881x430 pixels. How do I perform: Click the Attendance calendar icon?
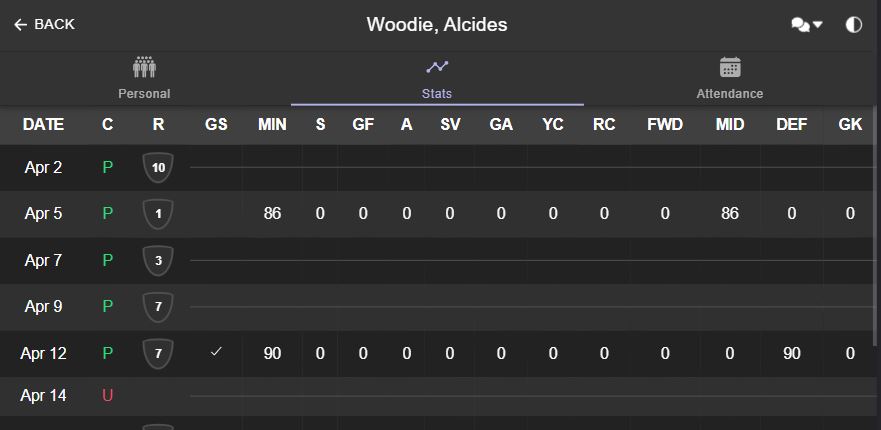pos(730,67)
